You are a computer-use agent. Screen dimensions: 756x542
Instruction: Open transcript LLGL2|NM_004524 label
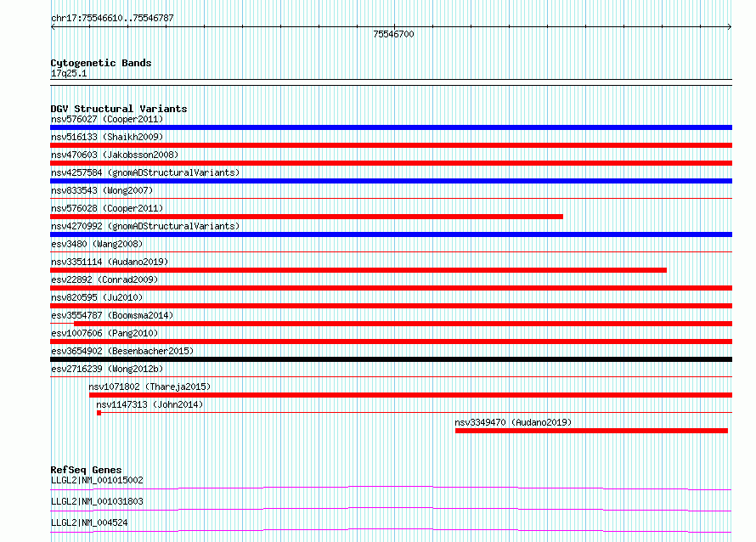coord(89,522)
